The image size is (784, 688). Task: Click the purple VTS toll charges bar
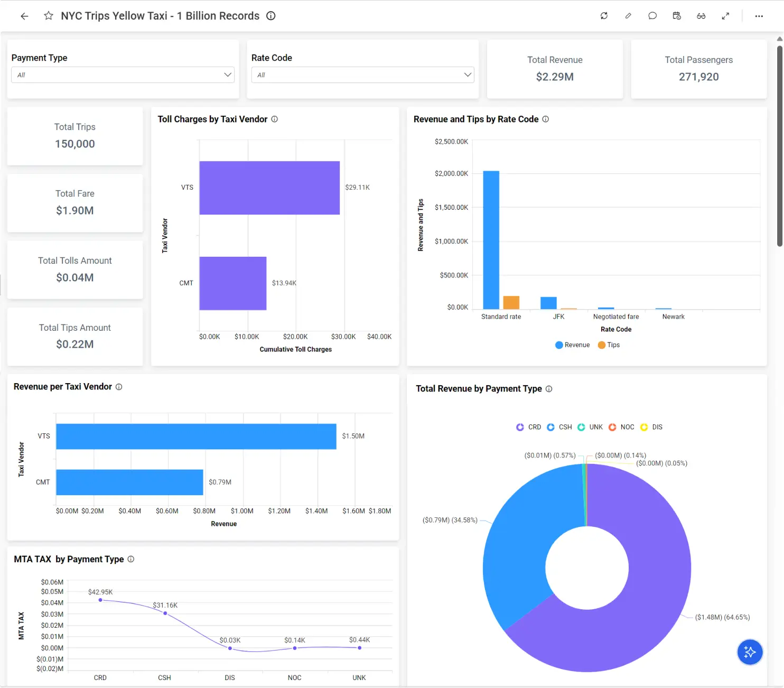(269, 188)
